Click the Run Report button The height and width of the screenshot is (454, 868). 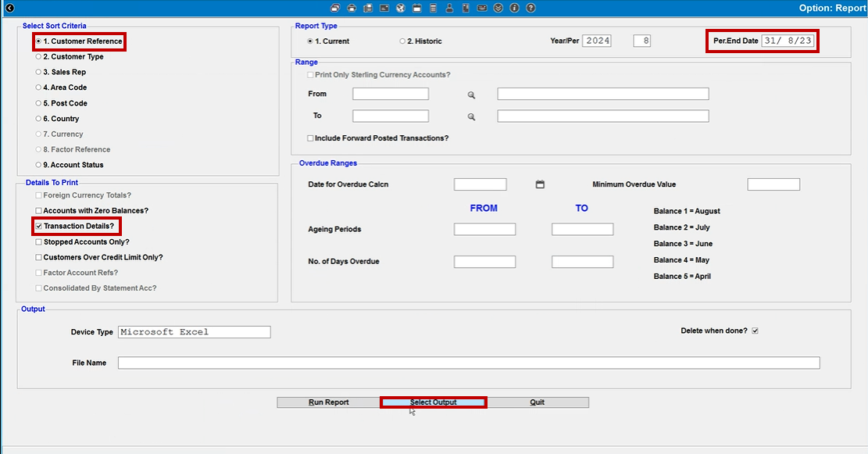[x=329, y=402]
